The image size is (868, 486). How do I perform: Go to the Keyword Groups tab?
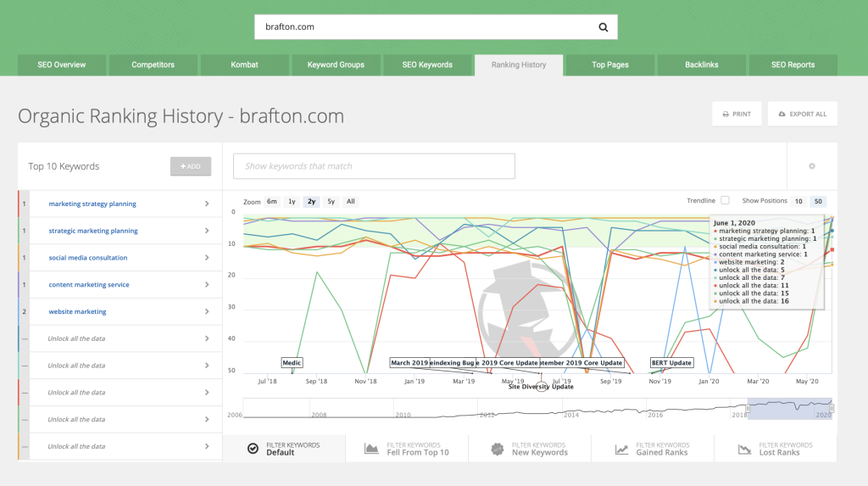point(336,64)
